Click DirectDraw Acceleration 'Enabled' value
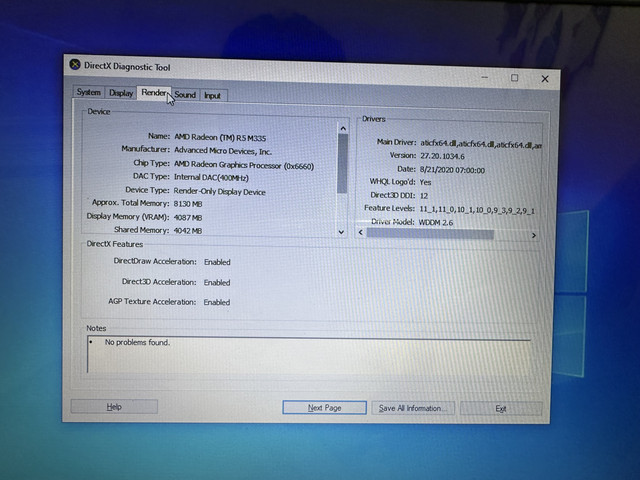640x480 pixels. [217, 262]
